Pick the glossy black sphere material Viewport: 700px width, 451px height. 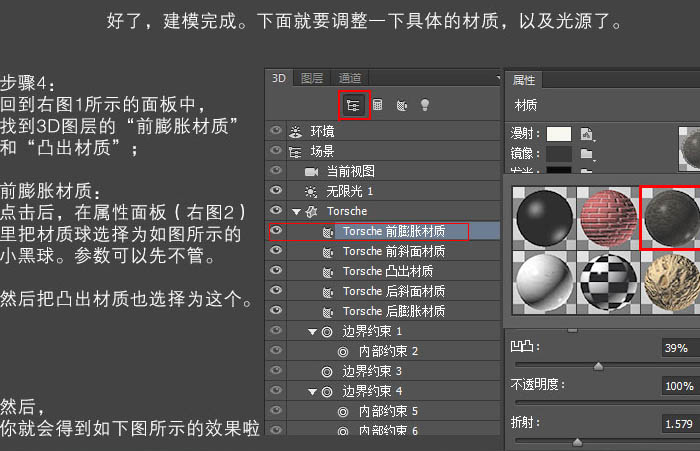(x=544, y=218)
